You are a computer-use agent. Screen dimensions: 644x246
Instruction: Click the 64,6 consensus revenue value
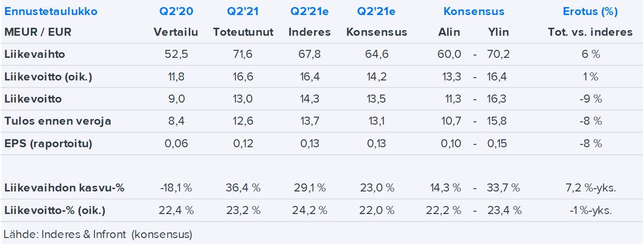[x=377, y=54]
